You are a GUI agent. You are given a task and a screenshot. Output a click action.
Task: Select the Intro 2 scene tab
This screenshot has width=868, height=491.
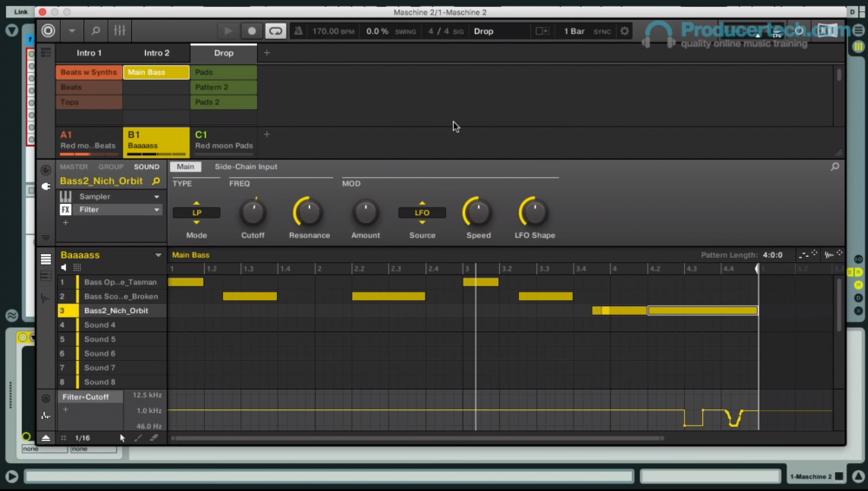pos(156,53)
